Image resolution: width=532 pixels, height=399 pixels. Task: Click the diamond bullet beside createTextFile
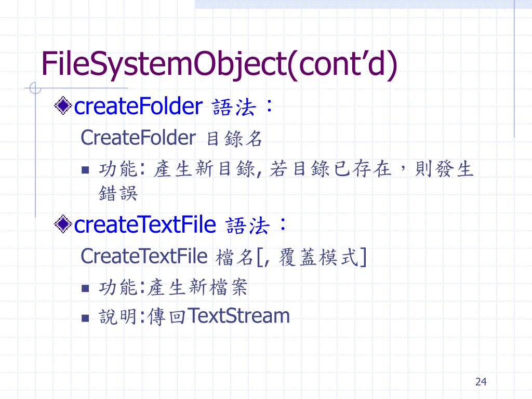(x=63, y=224)
